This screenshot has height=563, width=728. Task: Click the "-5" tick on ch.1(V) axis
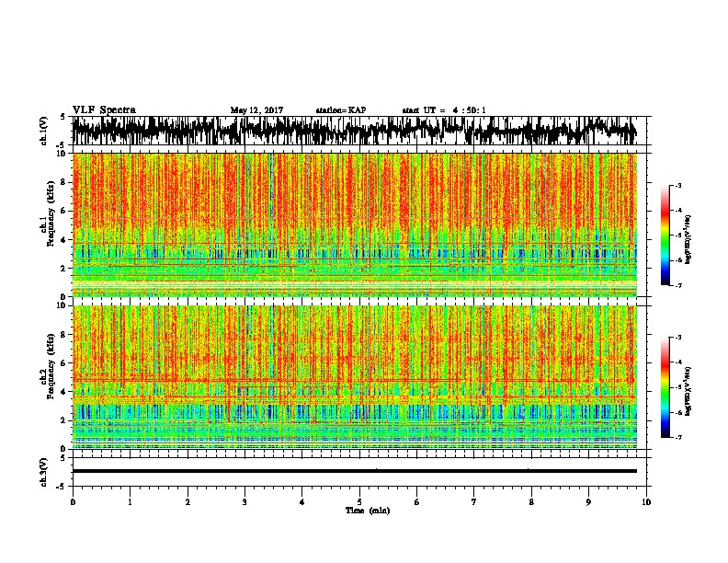point(63,145)
